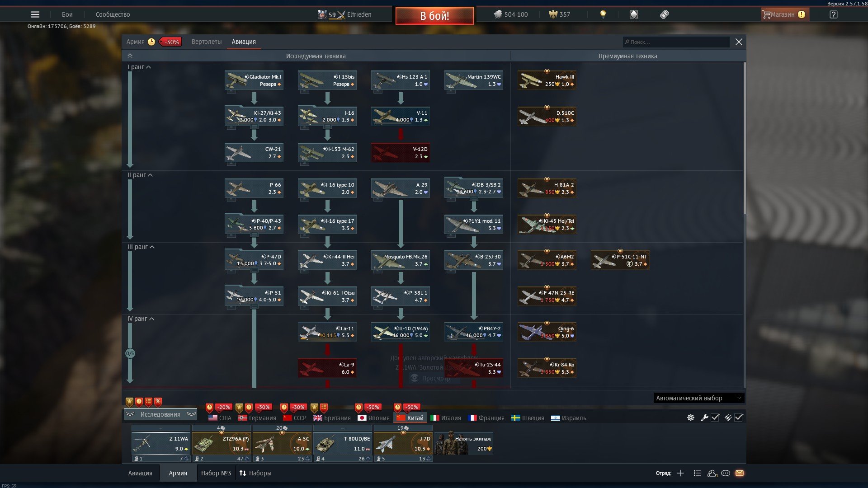This screenshot has width=868, height=488.
Task: Select the Китай nation
Action: click(410, 418)
